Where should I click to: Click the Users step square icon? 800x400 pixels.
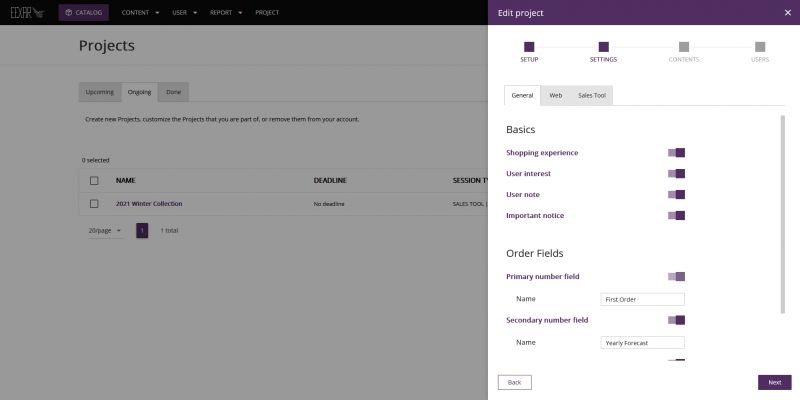[760, 46]
